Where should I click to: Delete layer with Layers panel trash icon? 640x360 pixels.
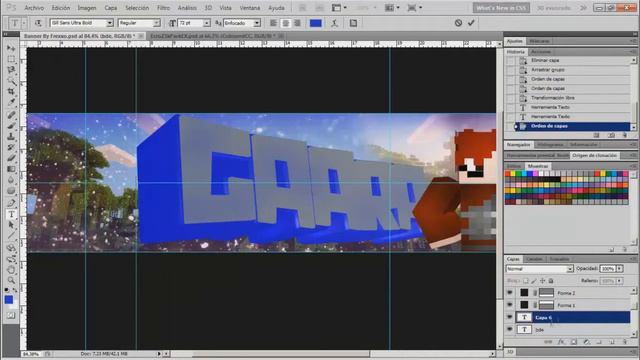624,342
